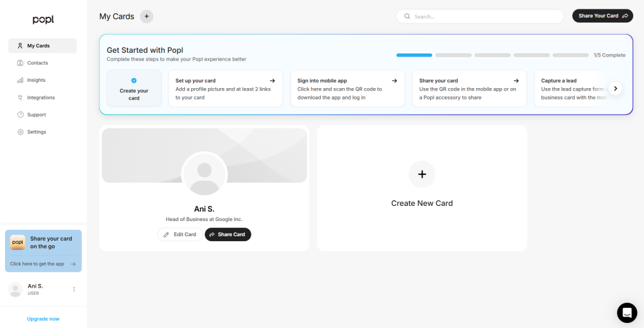Click Head of Business at Google Inc. text
This screenshot has width=644, height=328.
point(204,219)
